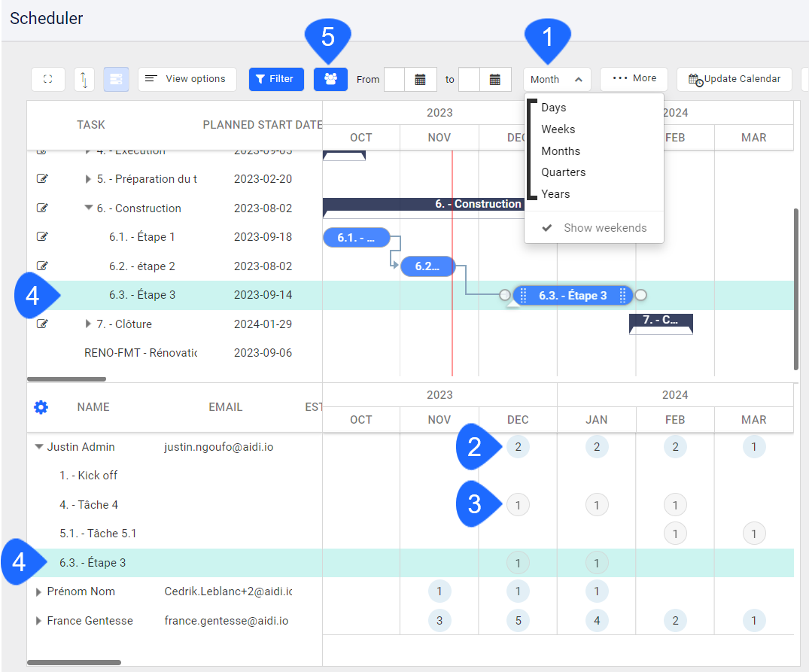Screen dimensions: 809x672
Task: Open the Filter panel
Action: 276,79
